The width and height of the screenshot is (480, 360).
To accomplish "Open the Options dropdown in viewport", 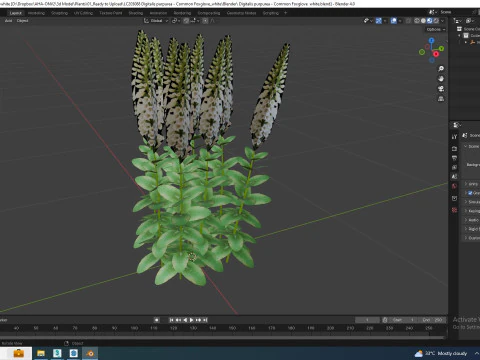I will coord(436,29).
